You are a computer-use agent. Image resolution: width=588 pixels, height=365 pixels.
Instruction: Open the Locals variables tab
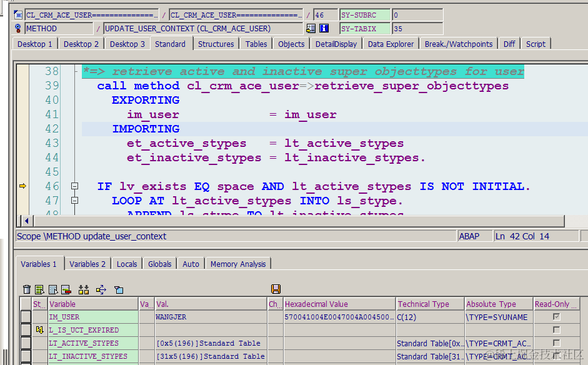tap(127, 264)
